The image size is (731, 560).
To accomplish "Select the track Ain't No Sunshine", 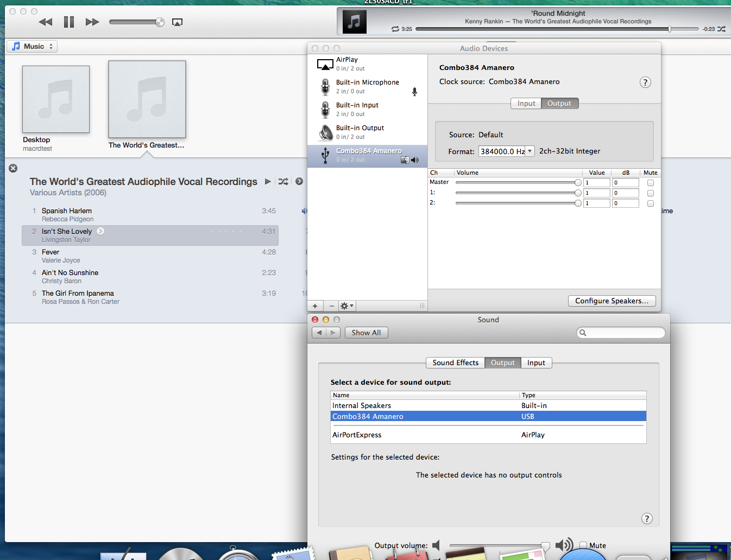I will coord(150,277).
